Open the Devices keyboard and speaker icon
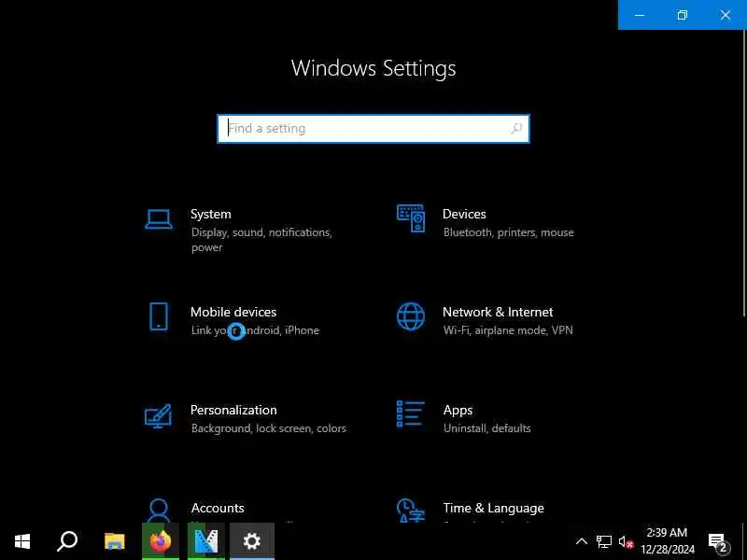 (411, 218)
